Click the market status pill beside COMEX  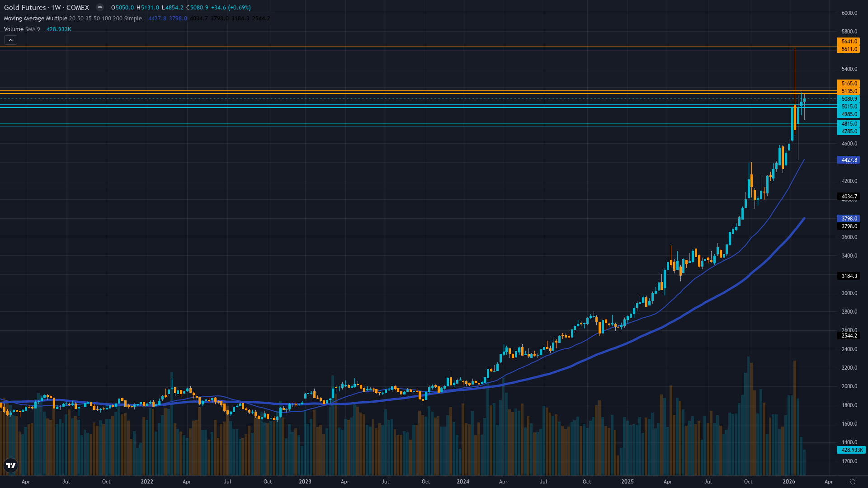coord(100,7)
